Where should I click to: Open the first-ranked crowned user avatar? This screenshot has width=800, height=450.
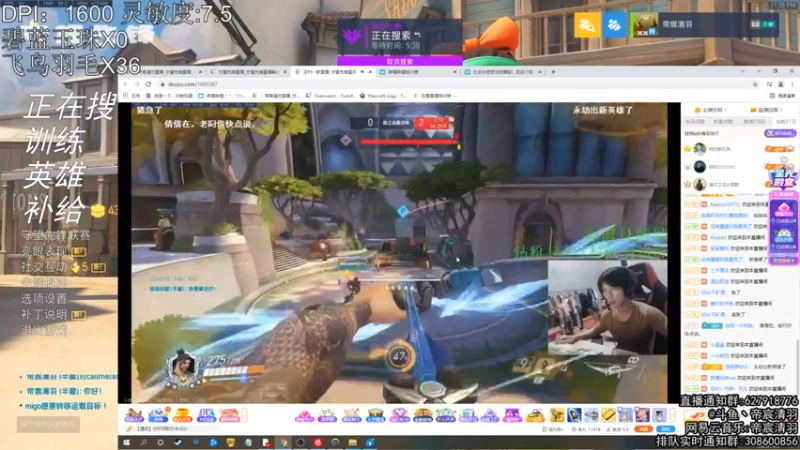point(699,149)
